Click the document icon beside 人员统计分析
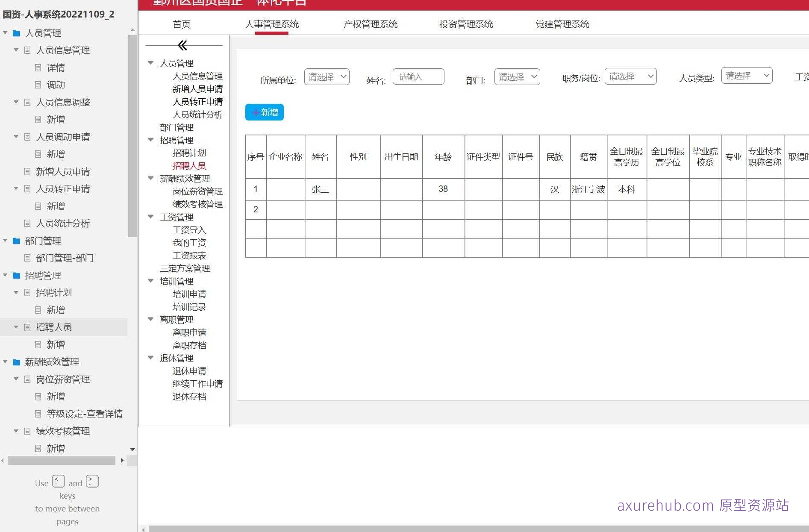The height and width of the screenshot is (532, 809). [x=27, y=223]
